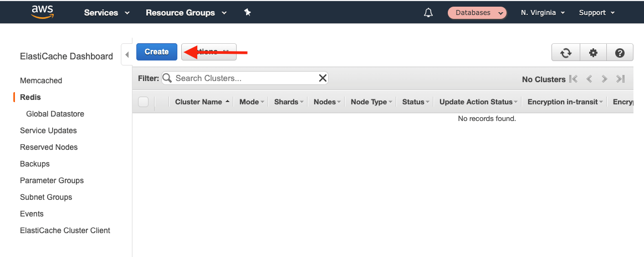Collapse the sidebar with the left arrow
The width and height of the screenshot is (644, 257).
tap(127, 54)
